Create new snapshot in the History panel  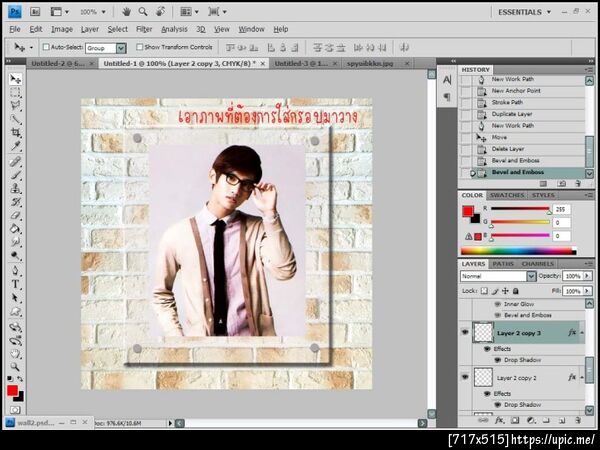point(561,184)
